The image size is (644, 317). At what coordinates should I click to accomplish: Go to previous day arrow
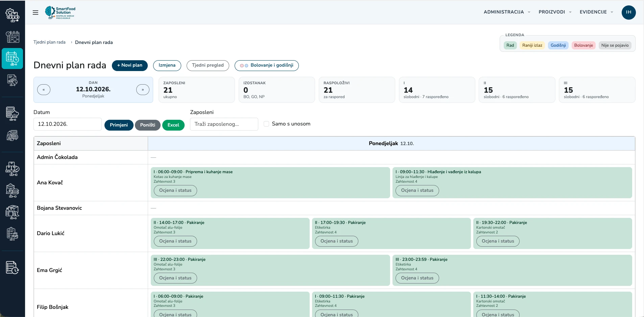[44, 90]
